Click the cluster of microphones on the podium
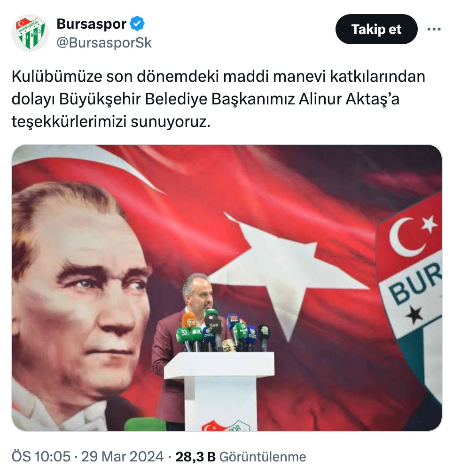 coord(223,331)
